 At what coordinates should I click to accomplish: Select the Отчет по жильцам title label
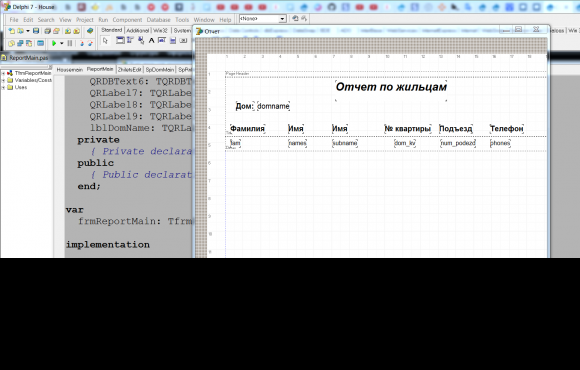point(391,87)
